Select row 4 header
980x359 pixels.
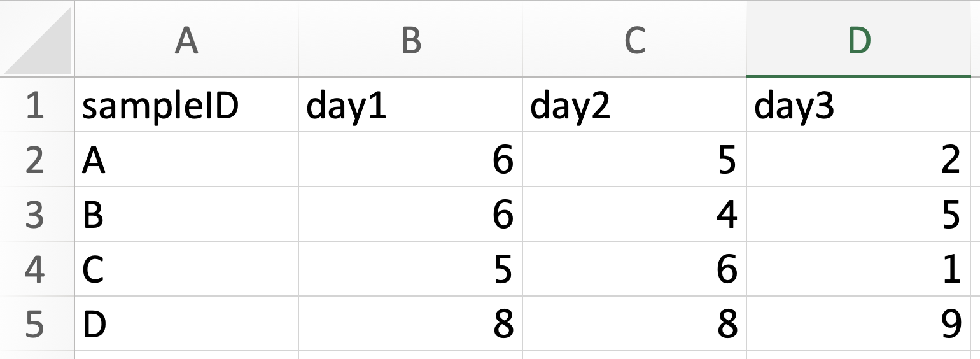point(36,269)
